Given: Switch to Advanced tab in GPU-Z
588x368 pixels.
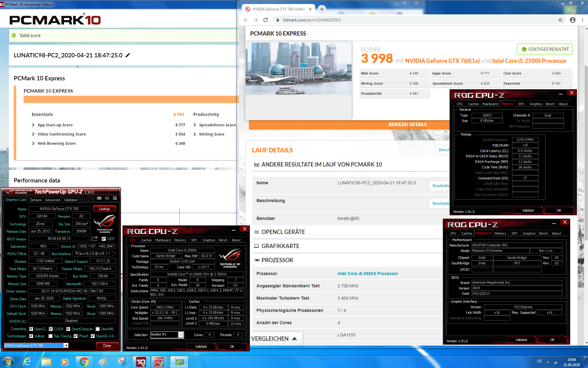Looking at the screenshot, I should 53,200.
